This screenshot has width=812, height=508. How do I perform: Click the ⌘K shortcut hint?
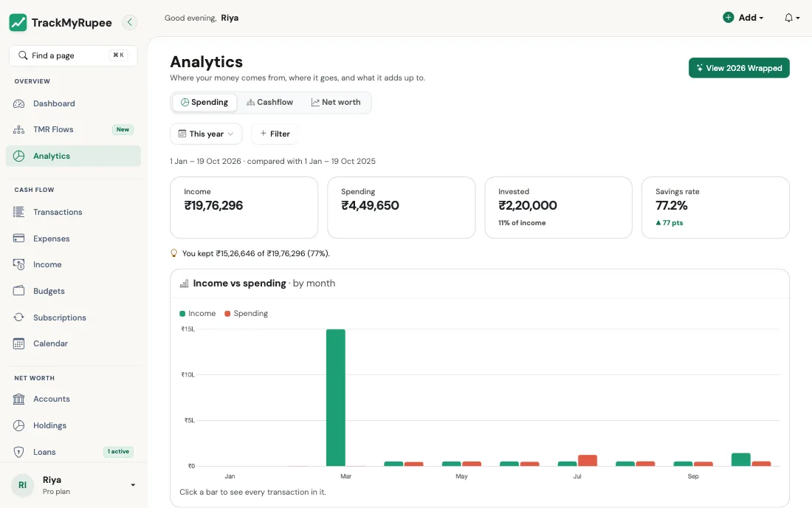119,55
